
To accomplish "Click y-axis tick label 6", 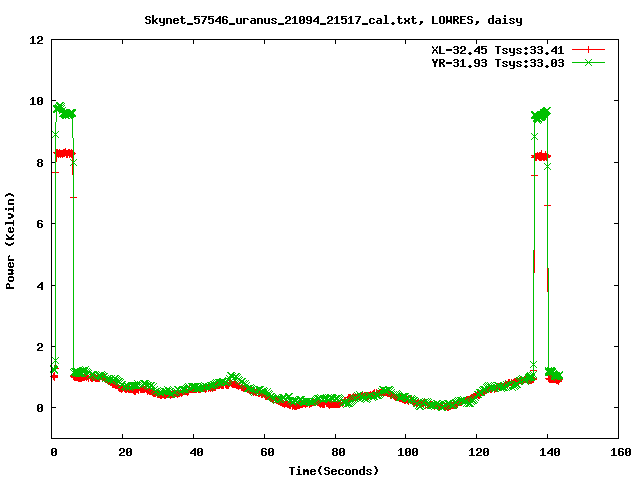I will [40, 224].
